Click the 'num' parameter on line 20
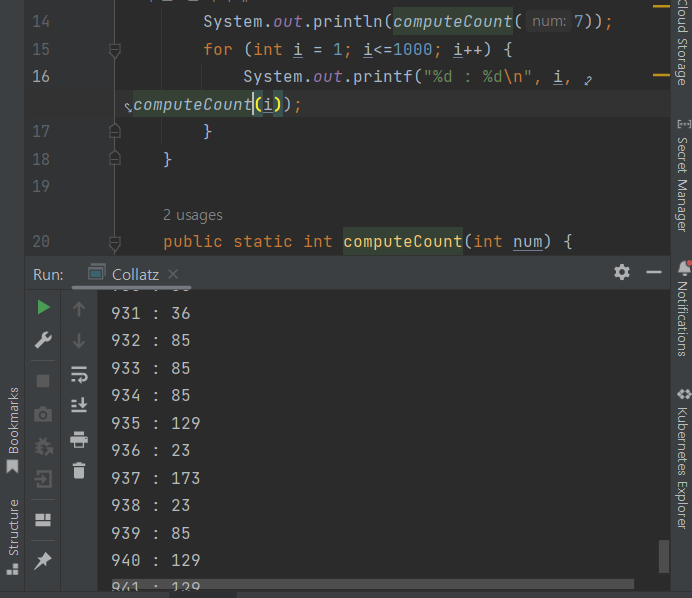Viewport: 692px width, 598px height. [527, 241]
